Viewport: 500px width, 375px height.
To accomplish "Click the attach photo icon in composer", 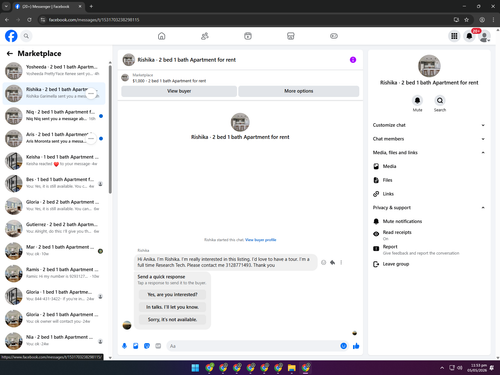I will pos(136,346).
